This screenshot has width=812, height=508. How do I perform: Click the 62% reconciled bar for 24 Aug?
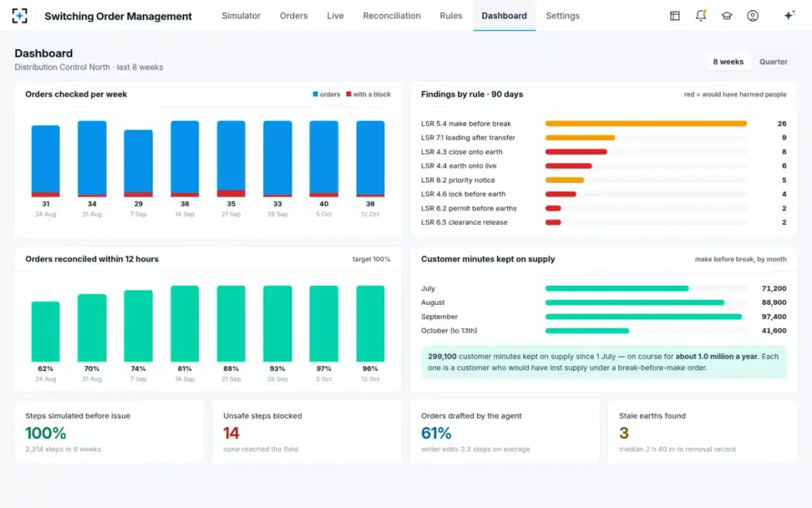(x=45, y=332)
